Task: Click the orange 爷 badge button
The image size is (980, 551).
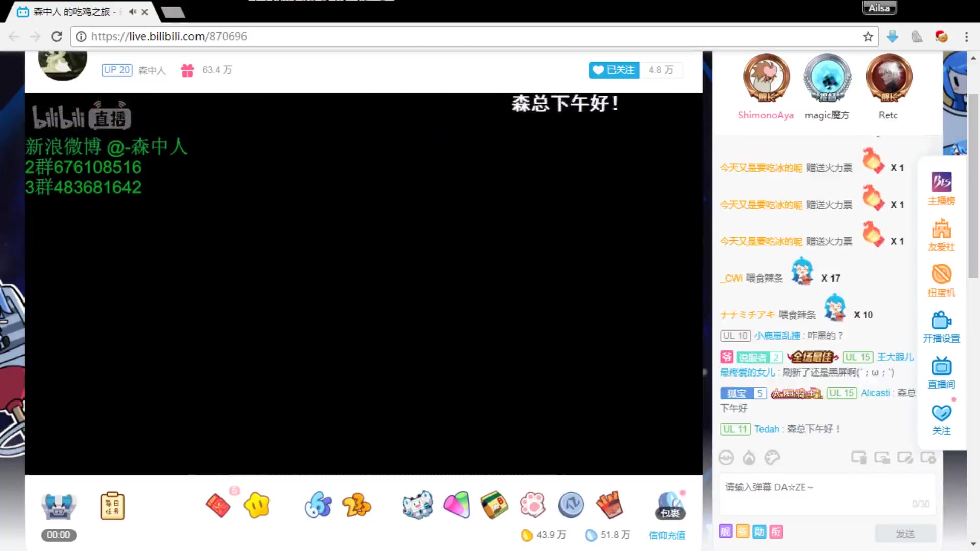Action: tap(743, 532)
